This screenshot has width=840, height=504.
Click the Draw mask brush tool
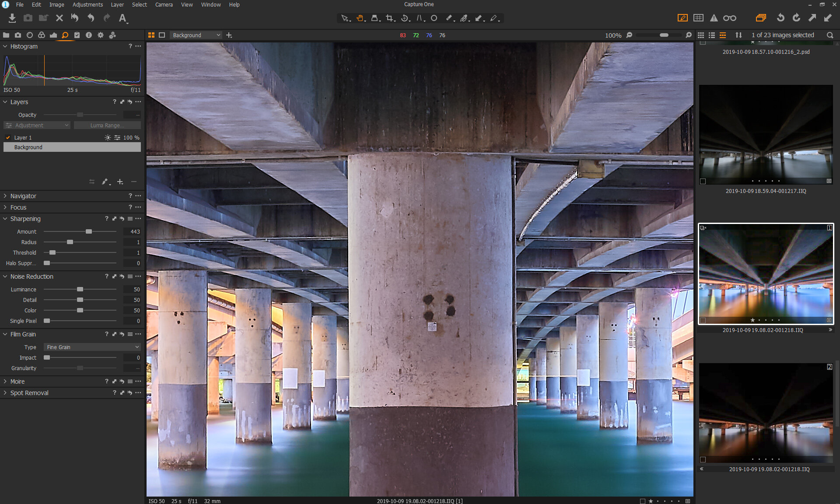449,18
